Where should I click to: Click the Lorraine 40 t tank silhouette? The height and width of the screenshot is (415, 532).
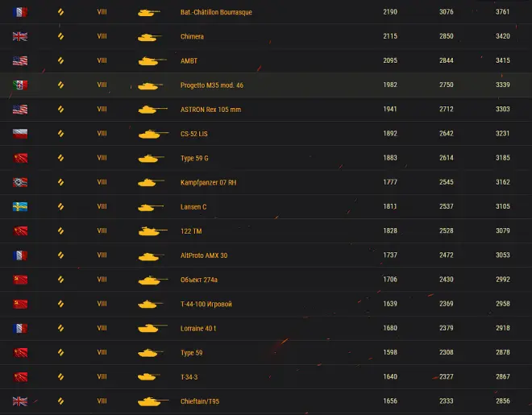pos(149,328)
